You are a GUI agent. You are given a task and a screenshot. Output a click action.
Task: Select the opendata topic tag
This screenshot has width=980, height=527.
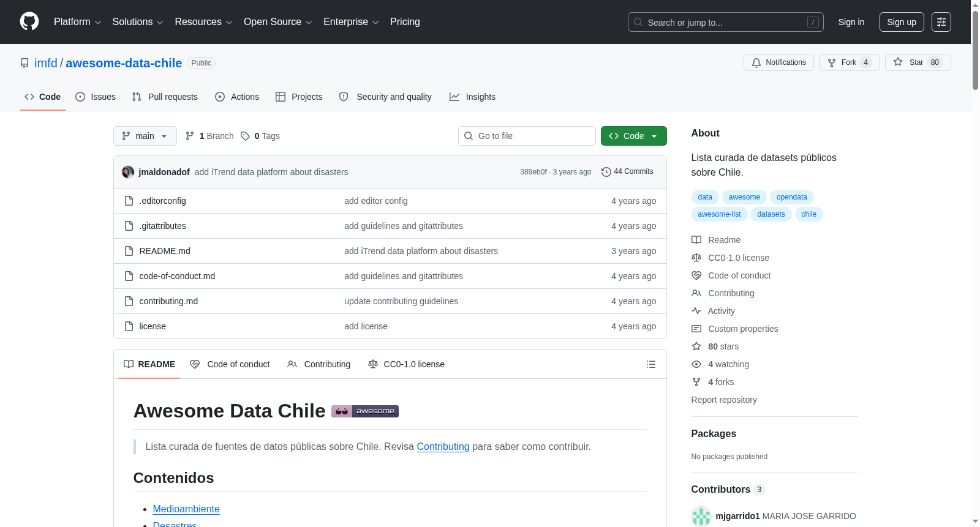(x=791, y=197)
